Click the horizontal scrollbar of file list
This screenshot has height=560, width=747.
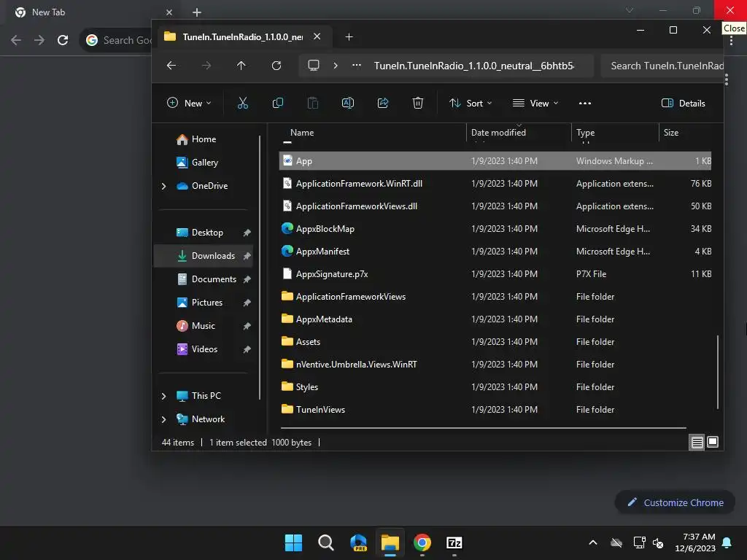(483, 427)
